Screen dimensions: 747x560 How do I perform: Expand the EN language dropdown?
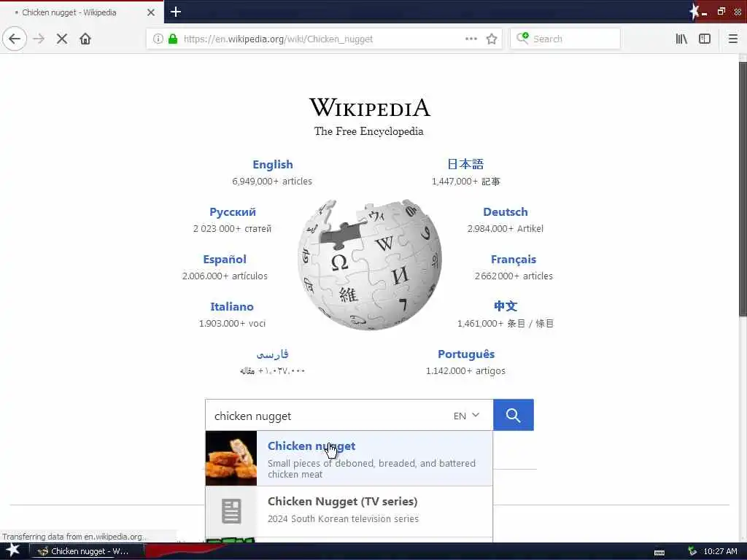(x=466, y=416)
